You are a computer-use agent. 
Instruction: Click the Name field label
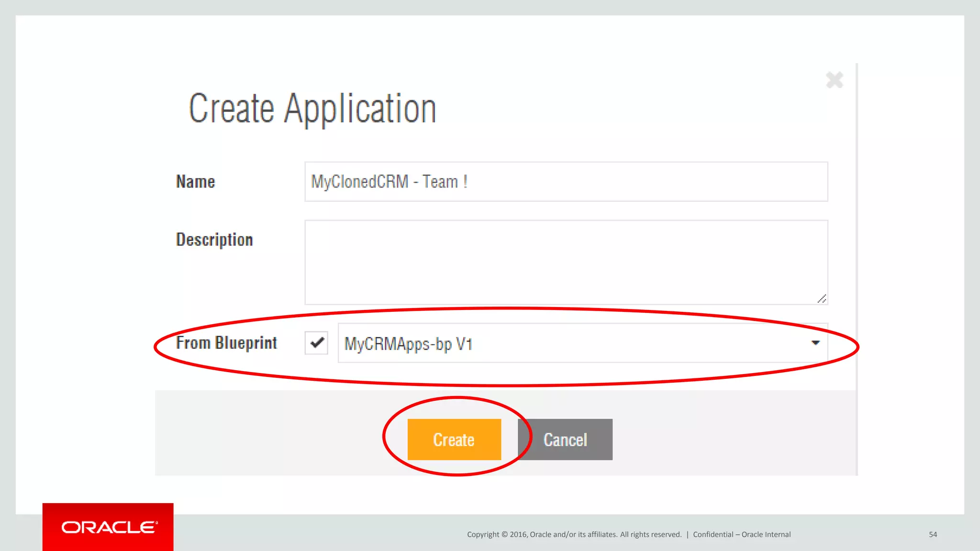(195, 182)
